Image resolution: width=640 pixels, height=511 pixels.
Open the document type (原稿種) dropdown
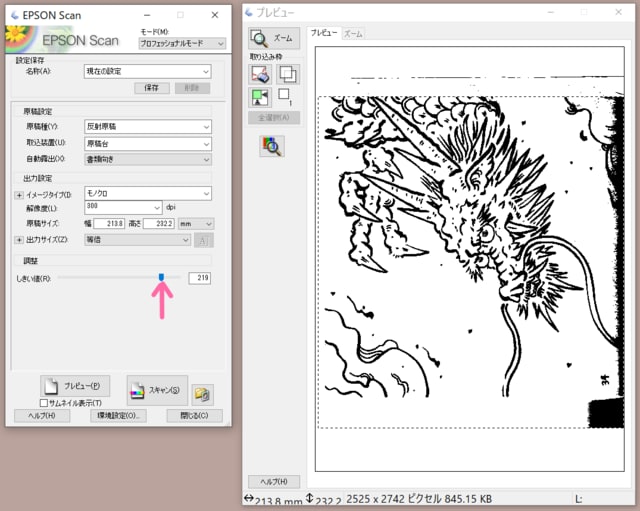(148, 127)
